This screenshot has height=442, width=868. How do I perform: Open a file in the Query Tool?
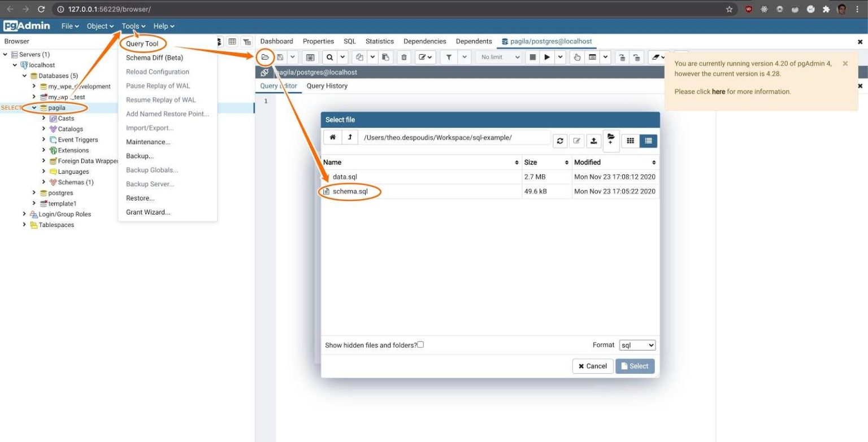(x=264, y=57)
